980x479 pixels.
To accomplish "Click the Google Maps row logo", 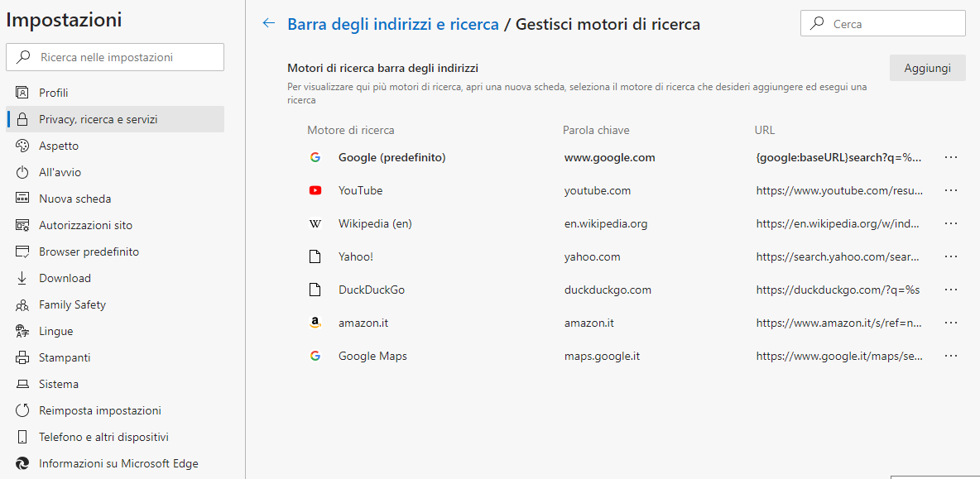I will click(315, 356).
